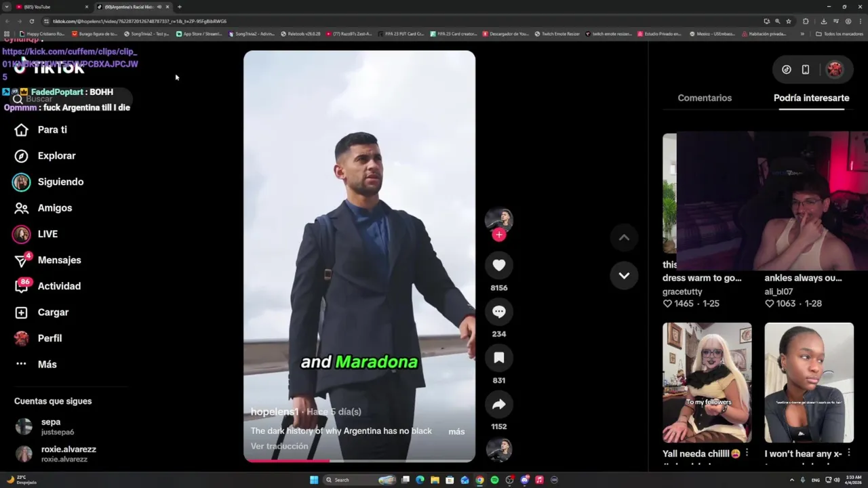Open the browser tab search dropdown
This screenshot has height=488, width=868.
[x=7, y=7]
